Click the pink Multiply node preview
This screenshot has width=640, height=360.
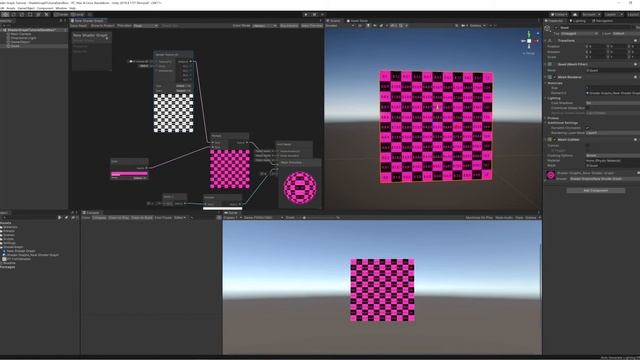[230, 169]
